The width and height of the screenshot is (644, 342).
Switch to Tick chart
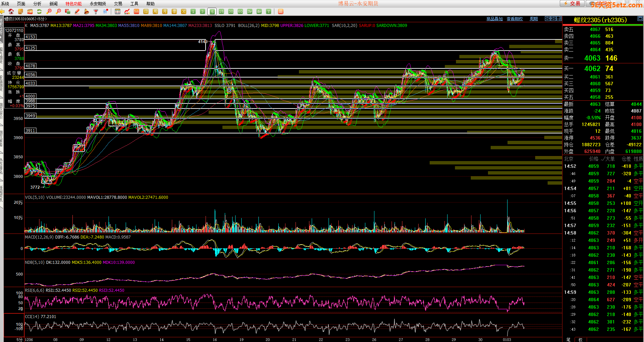[x=136, y=11]
